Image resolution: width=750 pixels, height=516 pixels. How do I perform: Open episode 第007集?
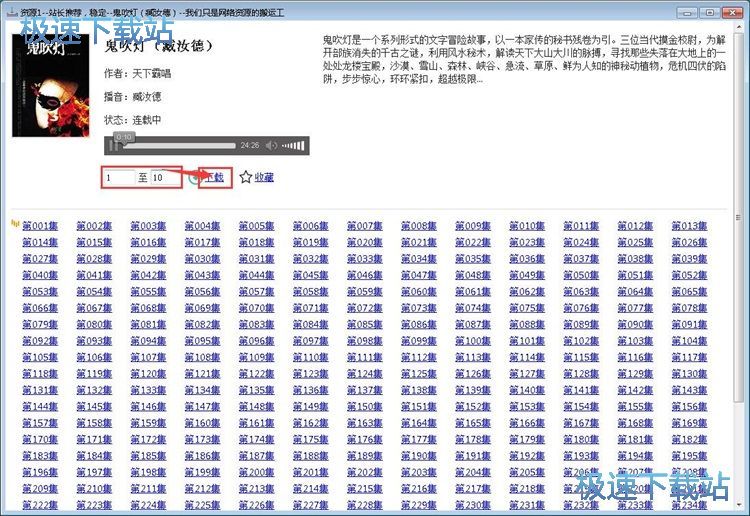[365, 226]
